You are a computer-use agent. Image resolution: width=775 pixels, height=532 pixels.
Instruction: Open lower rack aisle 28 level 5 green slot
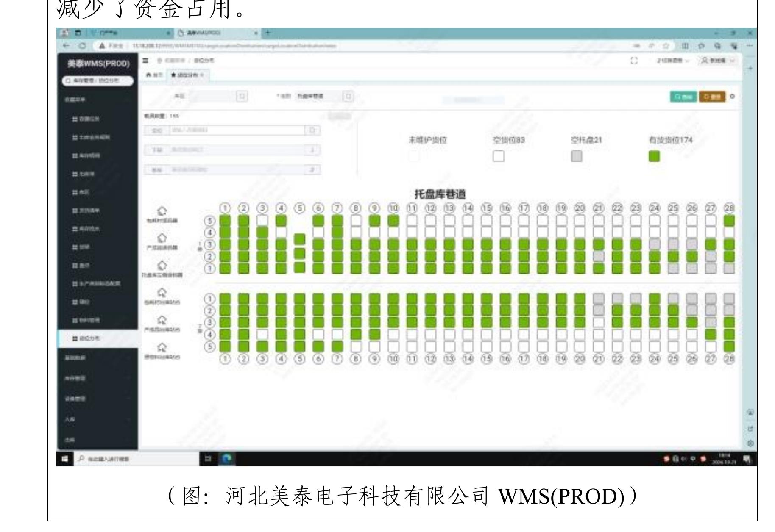(729, 346)
